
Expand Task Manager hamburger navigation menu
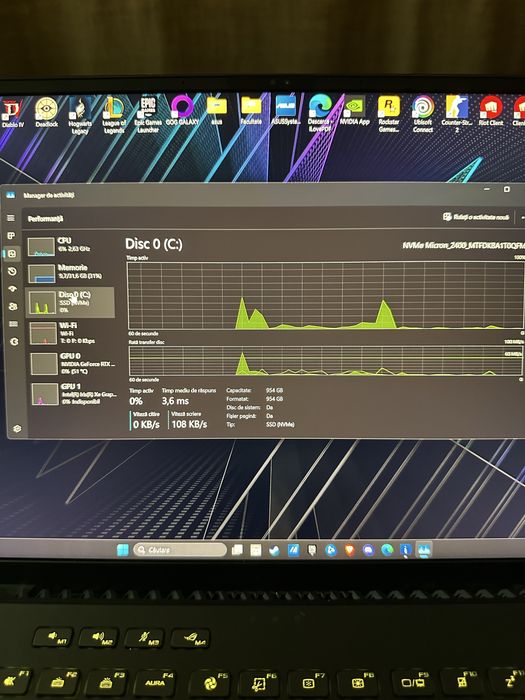tap(11, 218)
